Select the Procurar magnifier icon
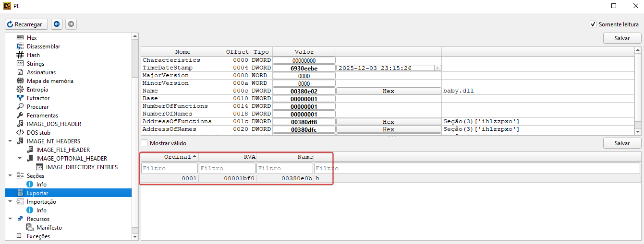 (x=20, y=107)
